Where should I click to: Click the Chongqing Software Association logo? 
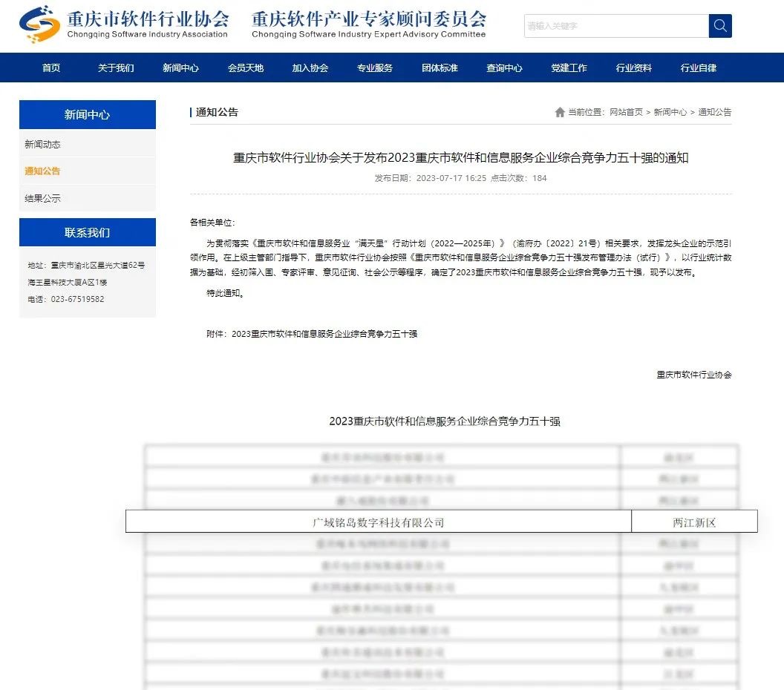[39, 24]
